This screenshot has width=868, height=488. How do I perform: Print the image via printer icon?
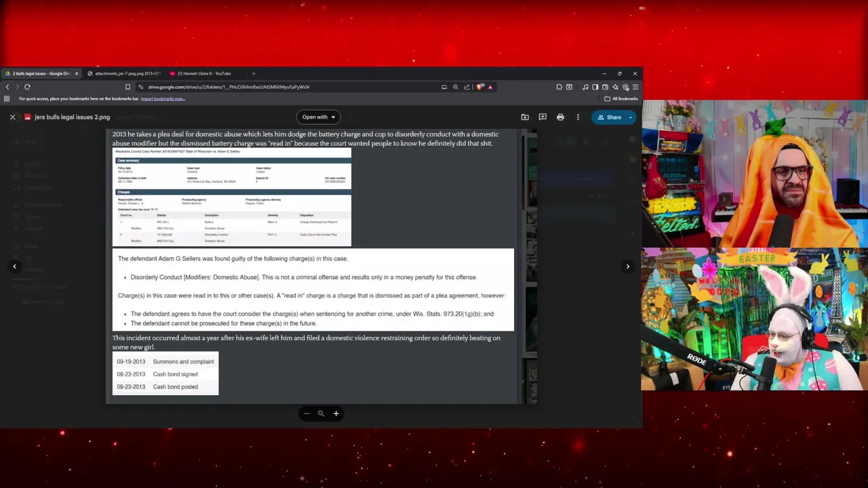(x=560, y=117)
